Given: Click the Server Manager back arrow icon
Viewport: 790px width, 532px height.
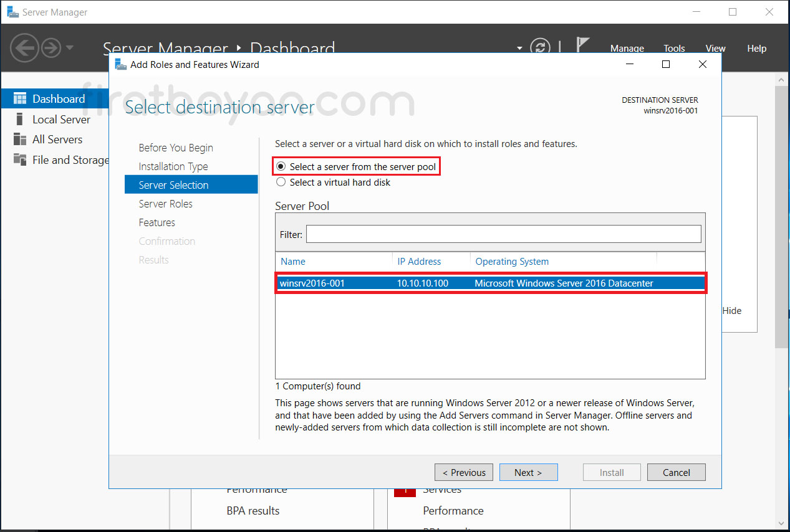Looking at the screenshot, I should point(24,47).
